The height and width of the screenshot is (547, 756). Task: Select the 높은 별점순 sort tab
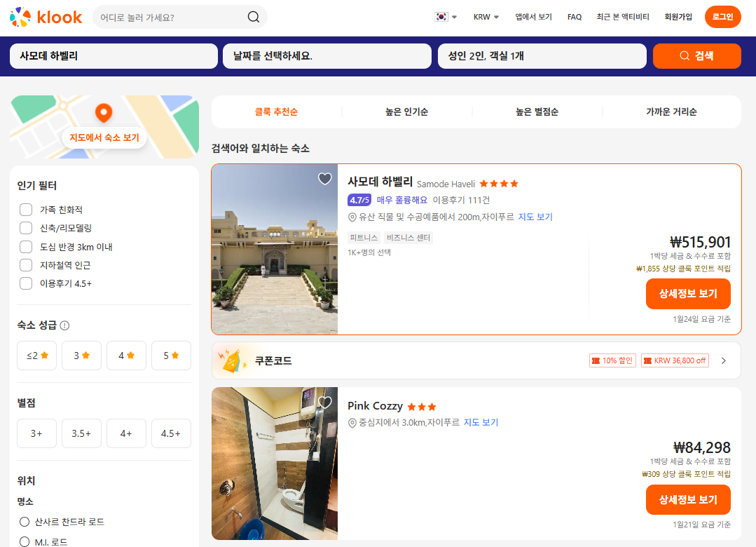537,112
